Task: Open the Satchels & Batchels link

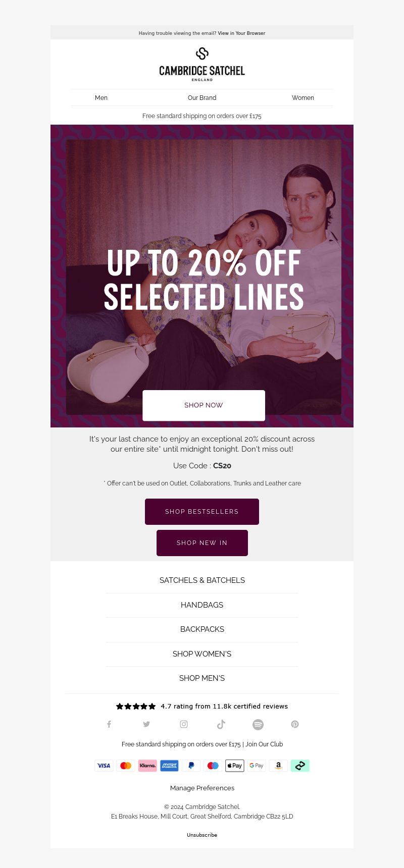Action: (x=202, y=580)
